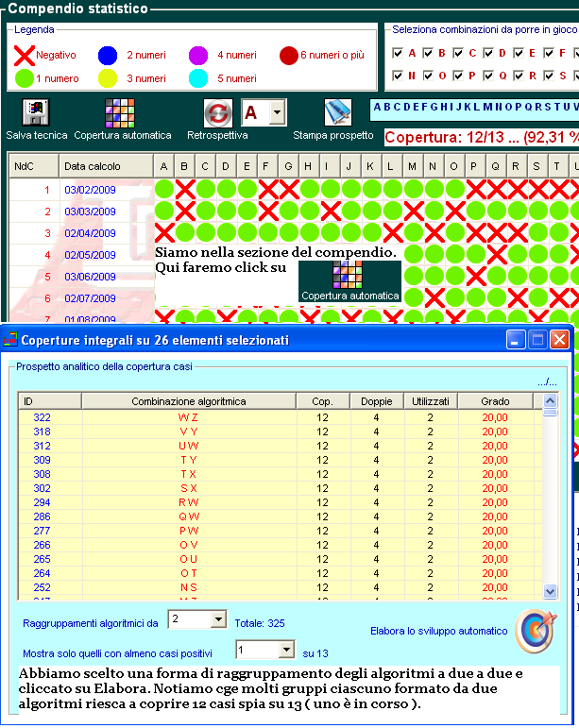Toggle the combination Q checkbox
This screenshot has width=579, height=728.
(488, 76)
